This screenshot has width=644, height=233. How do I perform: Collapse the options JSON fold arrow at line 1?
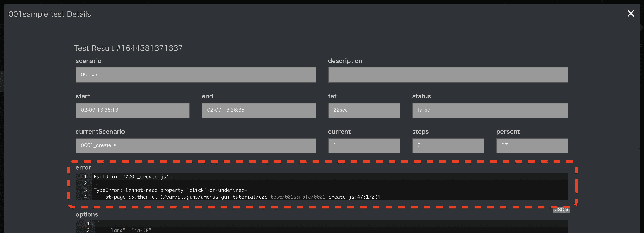(93, 224)
